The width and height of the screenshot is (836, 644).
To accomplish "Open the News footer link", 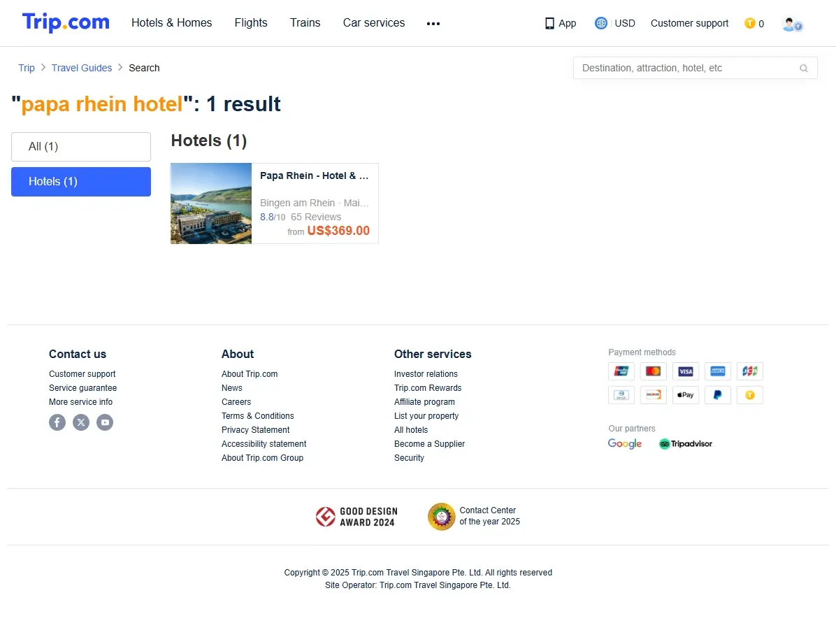I will click(x=232, y=388).
